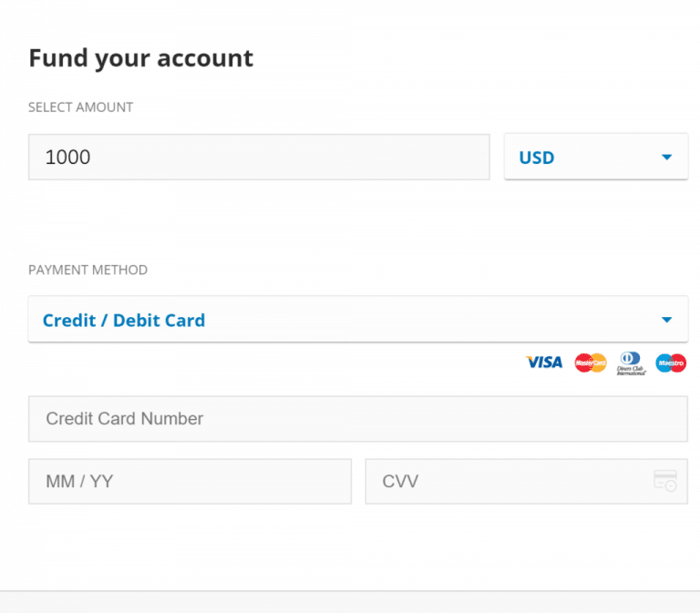
Task: Click into the CVV field
Action: click(x=526, y=482)
